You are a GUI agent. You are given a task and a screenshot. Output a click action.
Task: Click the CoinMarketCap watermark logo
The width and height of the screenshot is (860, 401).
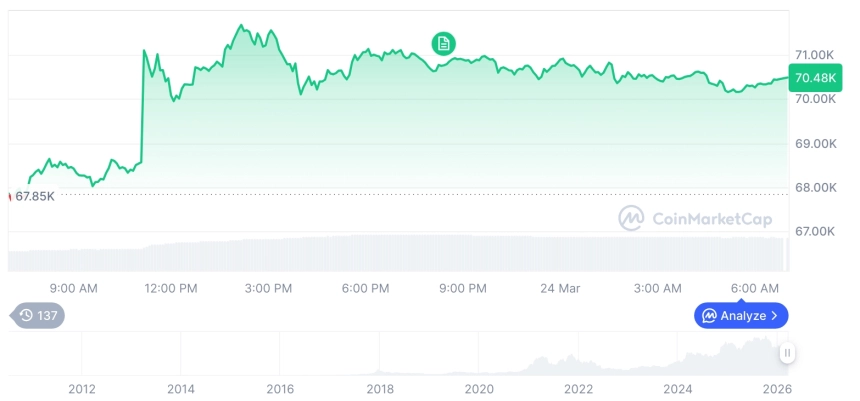pyautogui.click(x=629, y=217)
